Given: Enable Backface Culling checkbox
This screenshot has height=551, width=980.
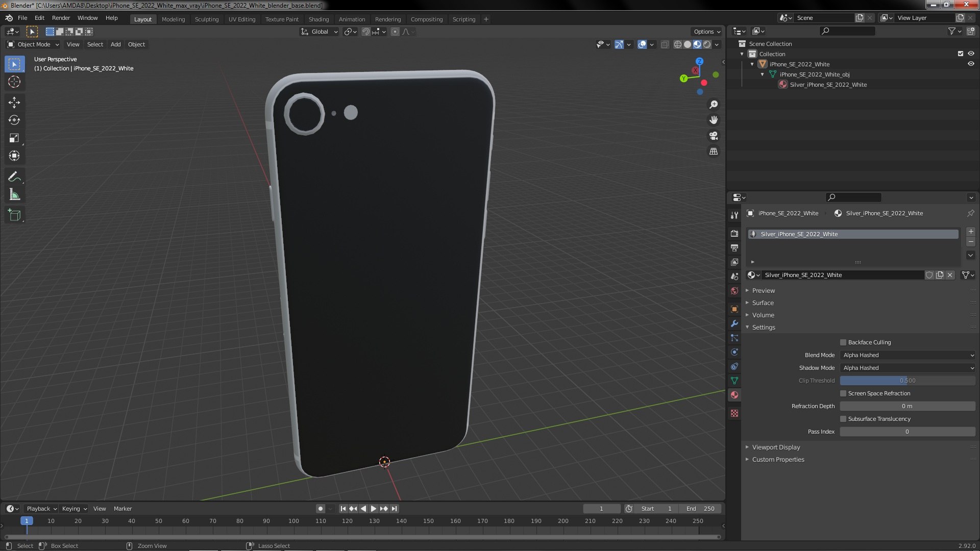Looking at the screenshot, I should (x=843, y=342).
